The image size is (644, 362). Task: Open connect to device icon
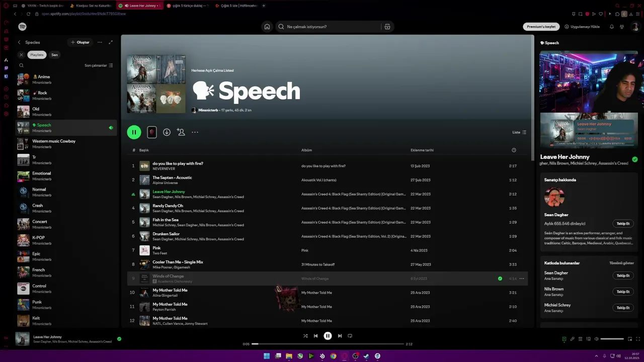(x=589, y=339)
